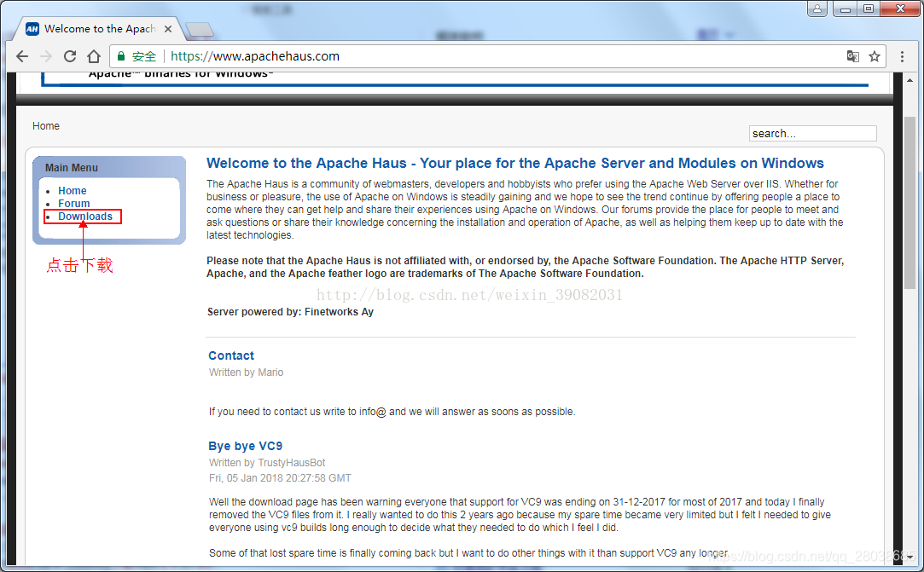Click the green secure padlock icon
This screenshot has height=572, width=924.
(x=121, y=56)
